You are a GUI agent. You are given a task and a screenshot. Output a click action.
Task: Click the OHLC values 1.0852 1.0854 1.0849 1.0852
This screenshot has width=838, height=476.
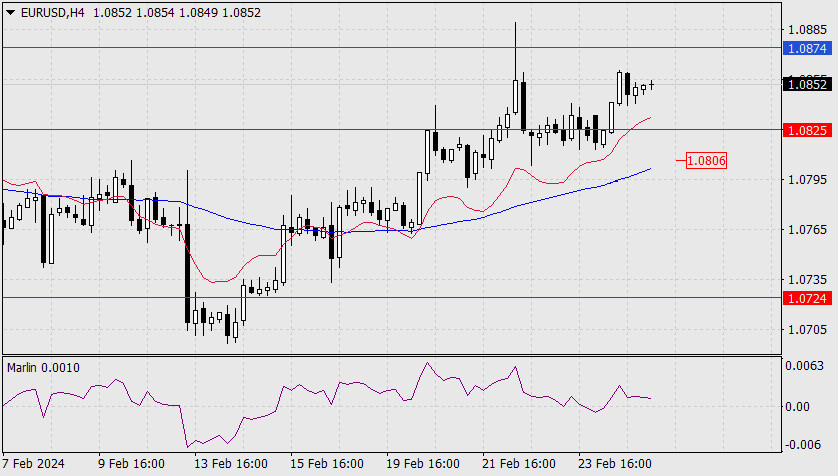(x=177, y=12)
